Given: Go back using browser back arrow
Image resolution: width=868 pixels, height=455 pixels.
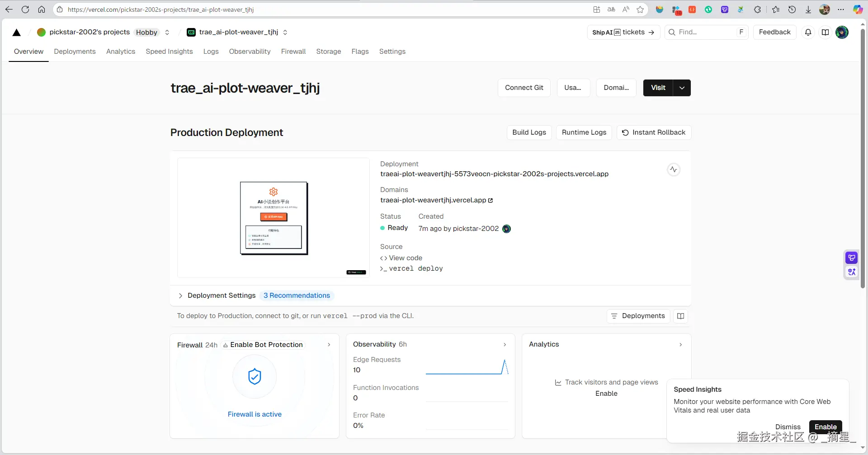Looking at the screenshot, I should coord(9,9).
